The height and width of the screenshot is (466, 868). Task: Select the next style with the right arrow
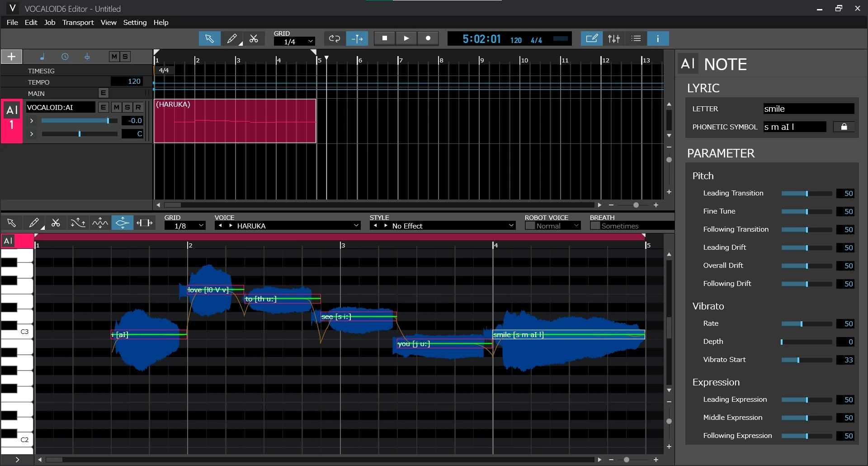click(386, 226)
